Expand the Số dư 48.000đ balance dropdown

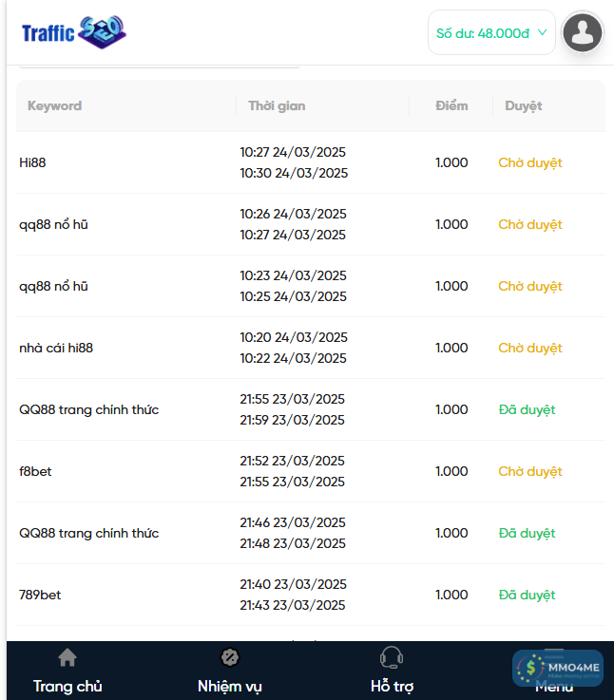(x=491, y=32)
